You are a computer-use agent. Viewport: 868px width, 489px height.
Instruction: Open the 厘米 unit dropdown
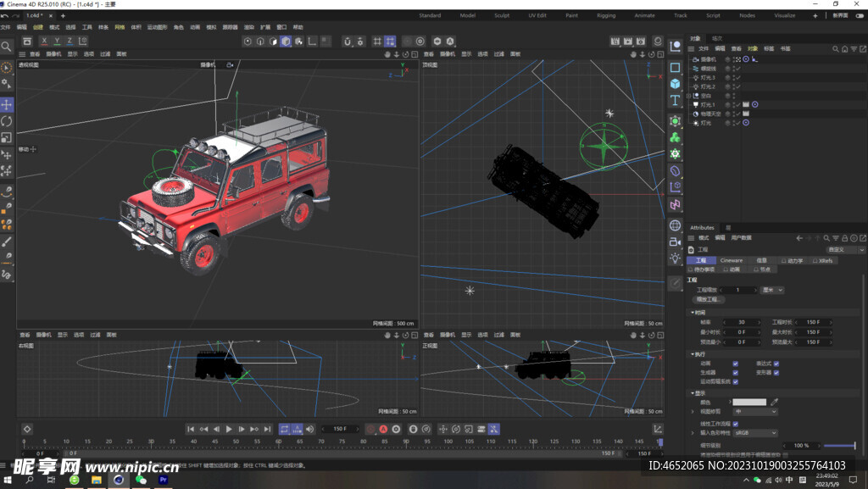[771, 290]
